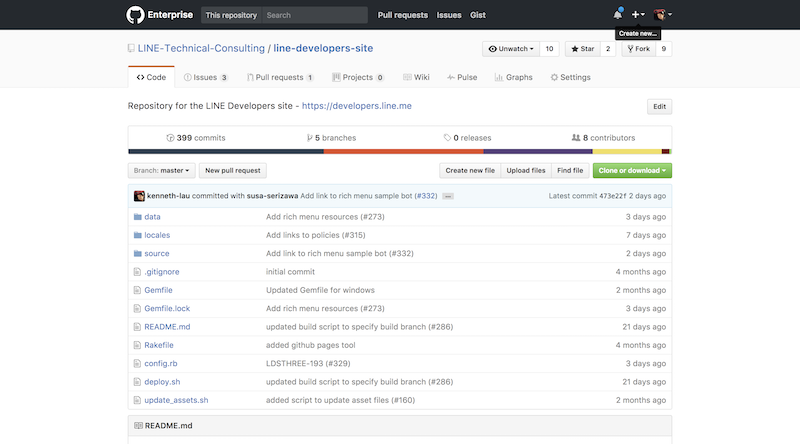Viewport: 800px width, 444px height.
Task: Click New pull request button
Action: coord(233,170)
